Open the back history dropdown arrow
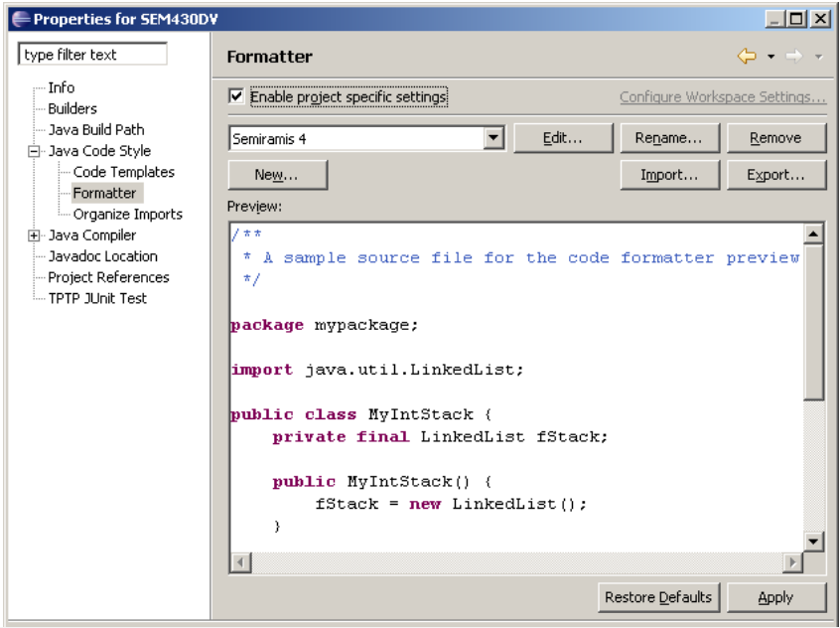Viewport: 840px width, 628px height. pyautogui.click(x=770, y=57)
